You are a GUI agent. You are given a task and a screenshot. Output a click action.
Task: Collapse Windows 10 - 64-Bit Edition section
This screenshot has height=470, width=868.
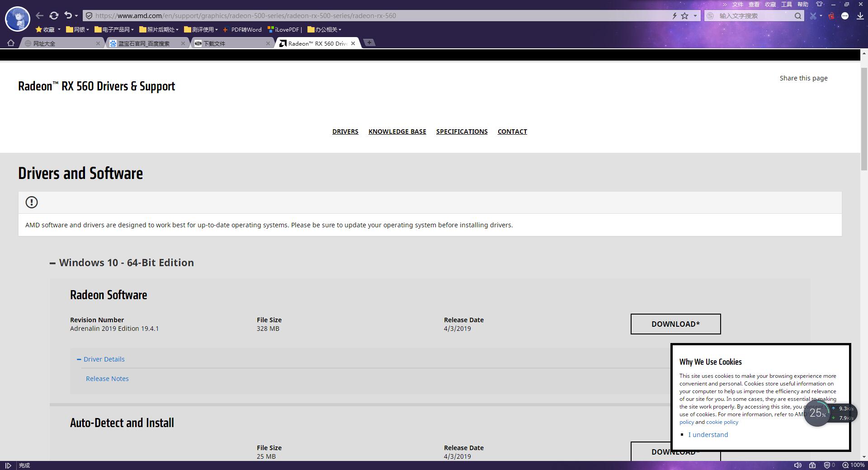tap(122, 263)
